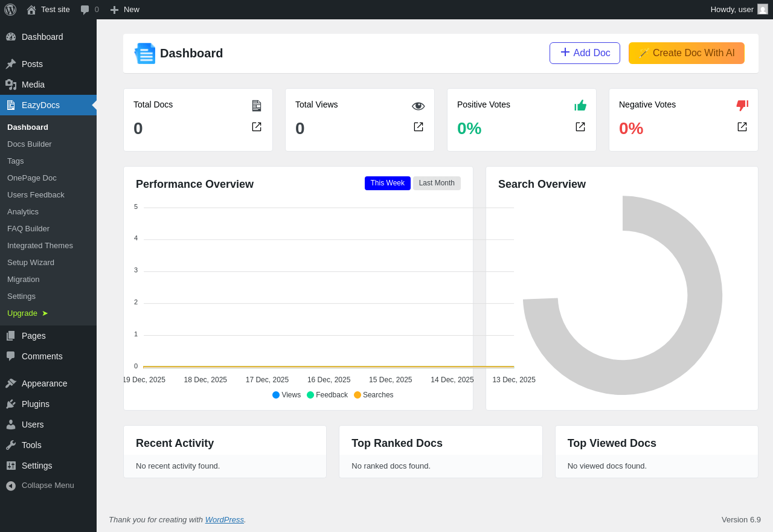Open the New content dropdown in admin bar

coord(124,10)
